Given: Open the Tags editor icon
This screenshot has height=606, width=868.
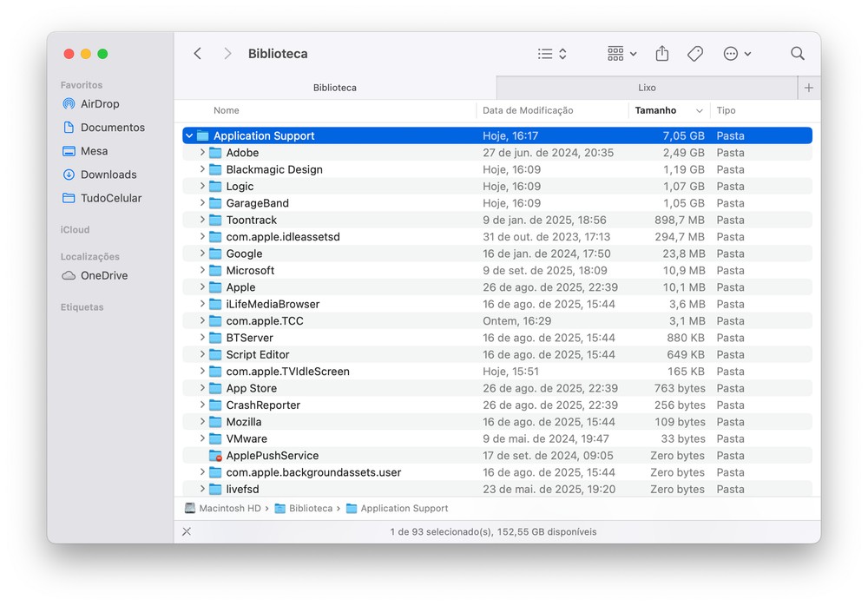Looking at the screenshot, I should click(x=694, y=54).
